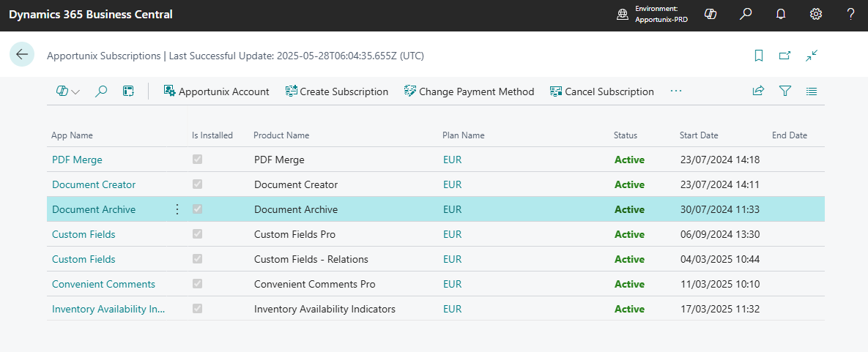Open help question mark
This screenshot has width=868, height=352.
click(x=851, y=15)
